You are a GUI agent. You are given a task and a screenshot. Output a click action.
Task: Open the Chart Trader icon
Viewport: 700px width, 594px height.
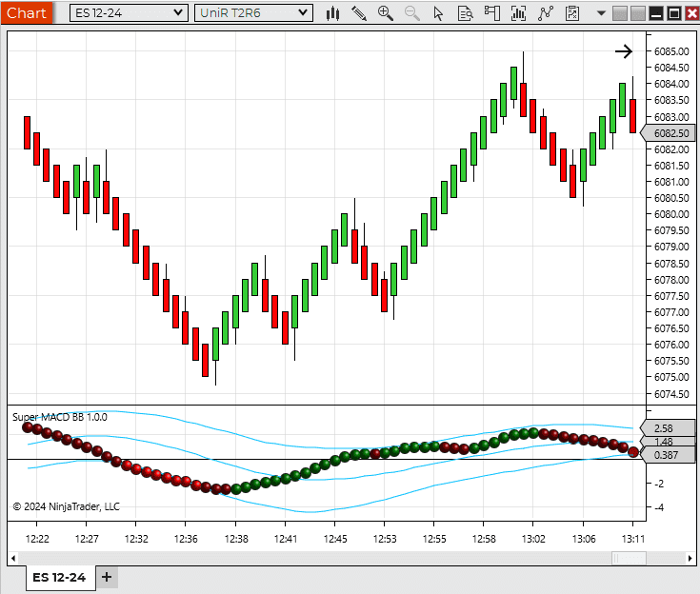tap(491, 13)
